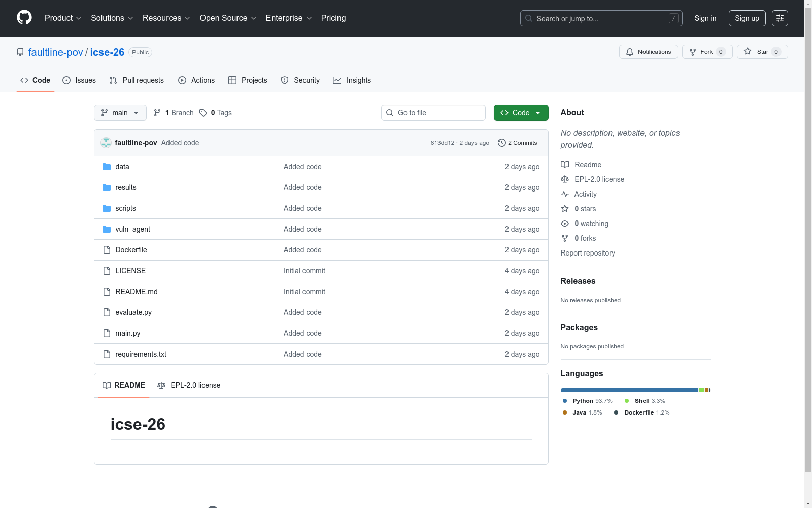Click the requirements.txt file icon

point(107,354)
